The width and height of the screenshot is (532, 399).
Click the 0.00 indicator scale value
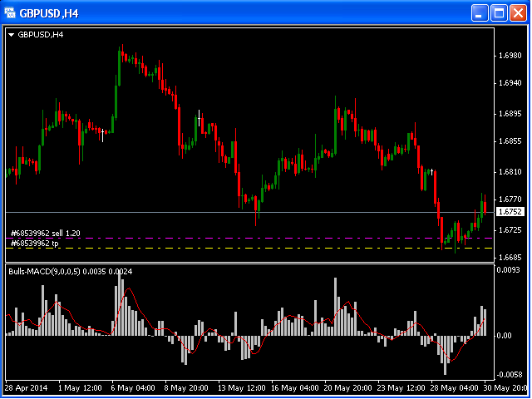[504, 336]
